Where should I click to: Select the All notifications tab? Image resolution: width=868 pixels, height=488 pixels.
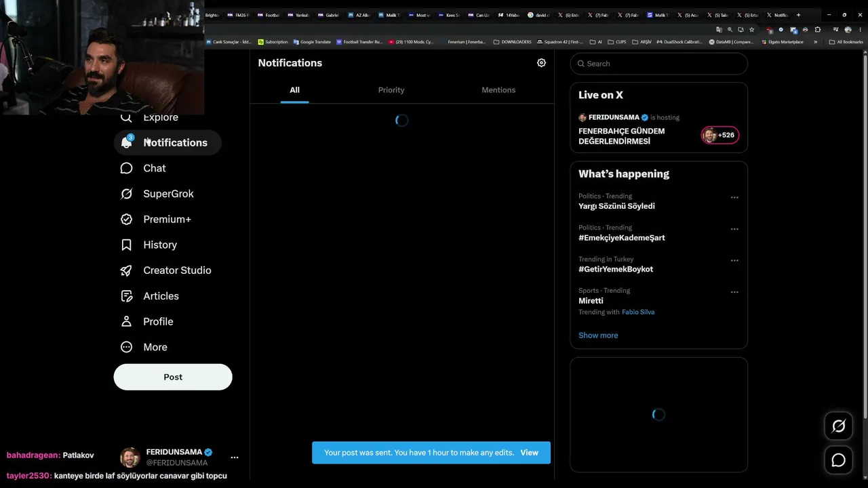(x=294, y=90)
